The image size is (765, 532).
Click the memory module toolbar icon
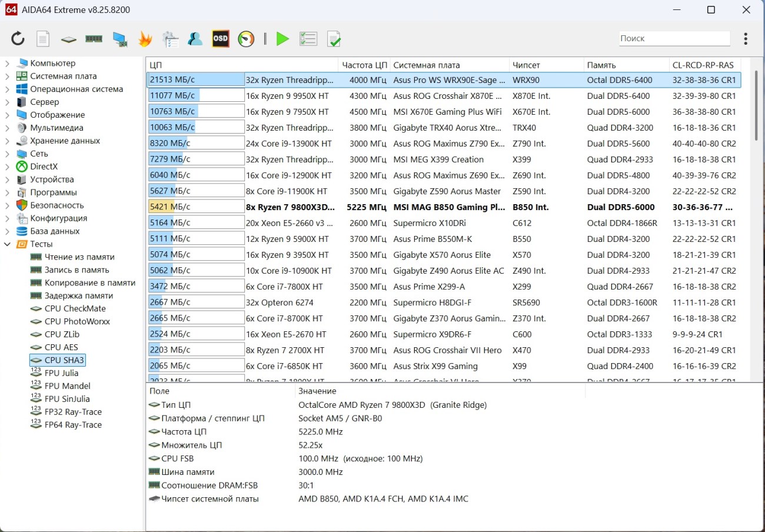[x=94, y=39]
